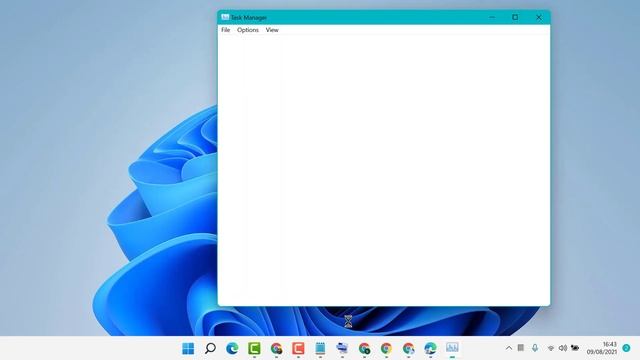
Task: Click the Task Manager title bar icon
Action: pyautogui.click(x=225, y=17)
